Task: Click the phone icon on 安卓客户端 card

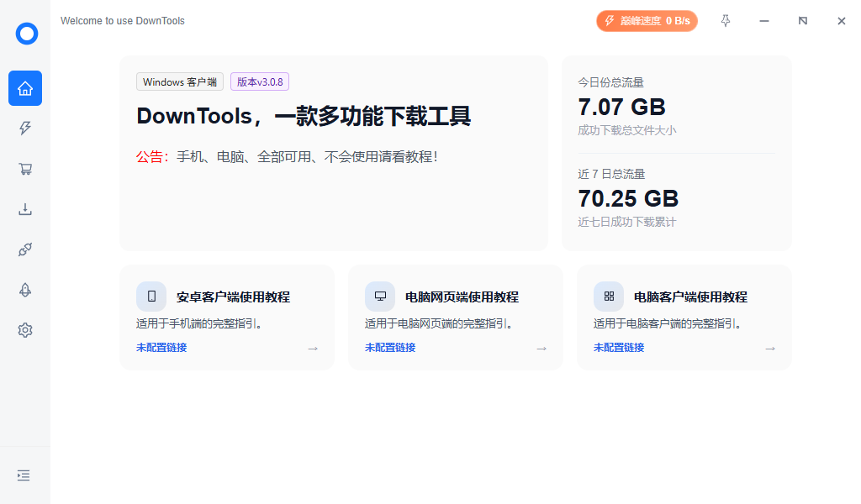Action: pos(151,297)
